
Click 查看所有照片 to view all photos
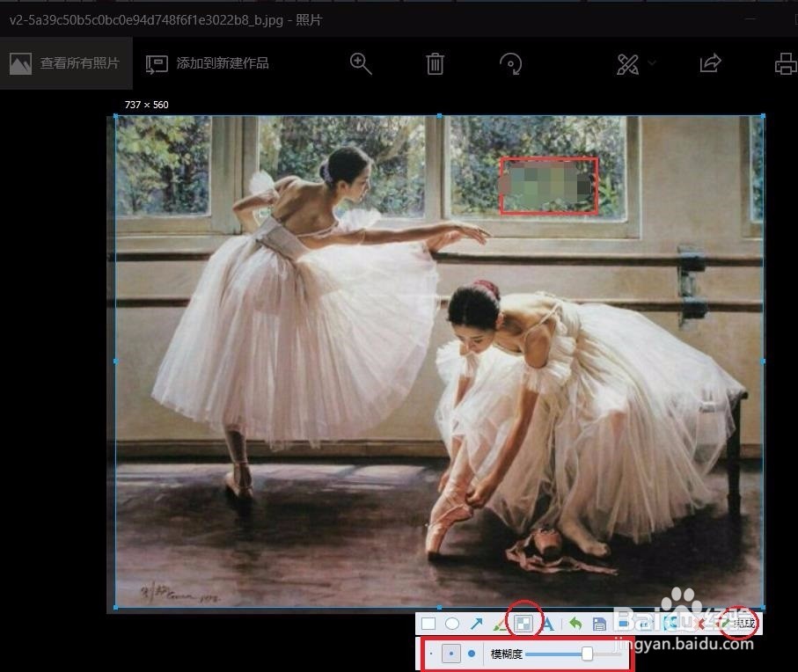pyautogui.click(x=66, y=63)
